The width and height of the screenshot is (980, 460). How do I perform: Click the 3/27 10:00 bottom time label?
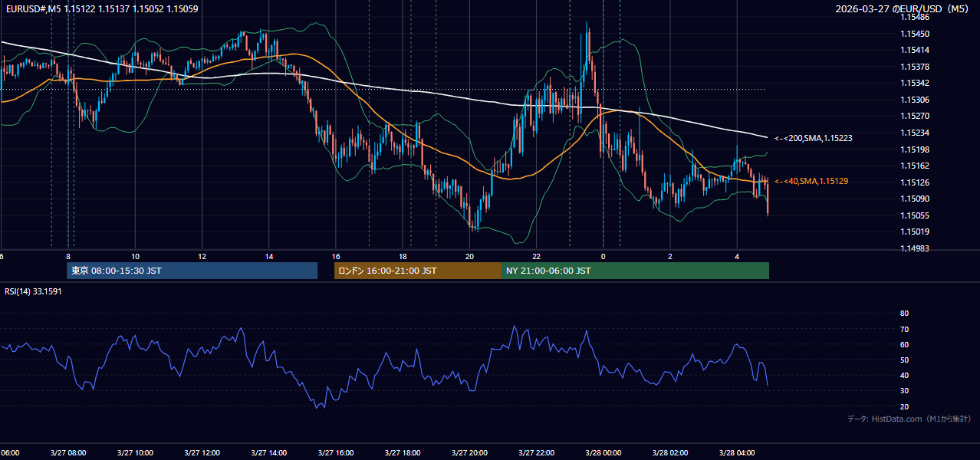tap(135, 452)
